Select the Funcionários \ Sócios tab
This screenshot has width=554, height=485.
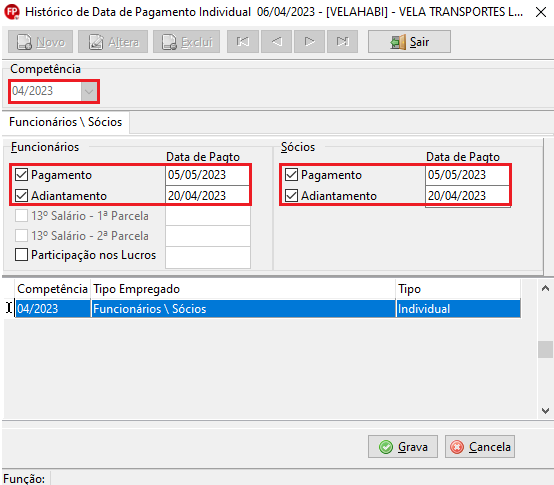click(65, 122)
